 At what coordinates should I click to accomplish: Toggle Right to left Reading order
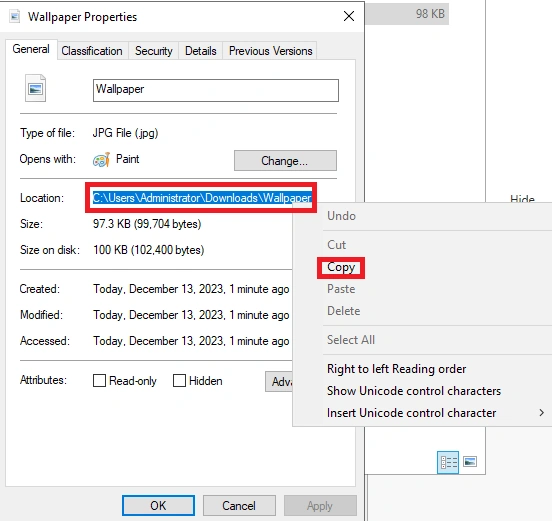(x=396, y=369)
